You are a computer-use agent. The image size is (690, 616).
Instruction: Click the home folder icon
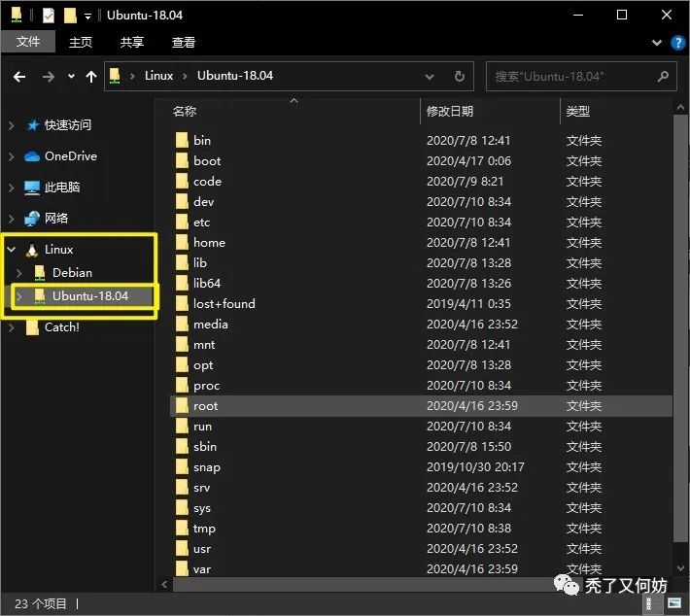coord(182,243)
